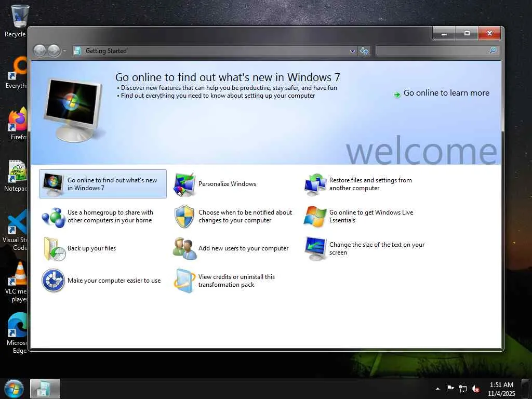The image size is (532, 399).
Task: Select Go online to get Windows Live Essentials
Action: tap(371, 217)
